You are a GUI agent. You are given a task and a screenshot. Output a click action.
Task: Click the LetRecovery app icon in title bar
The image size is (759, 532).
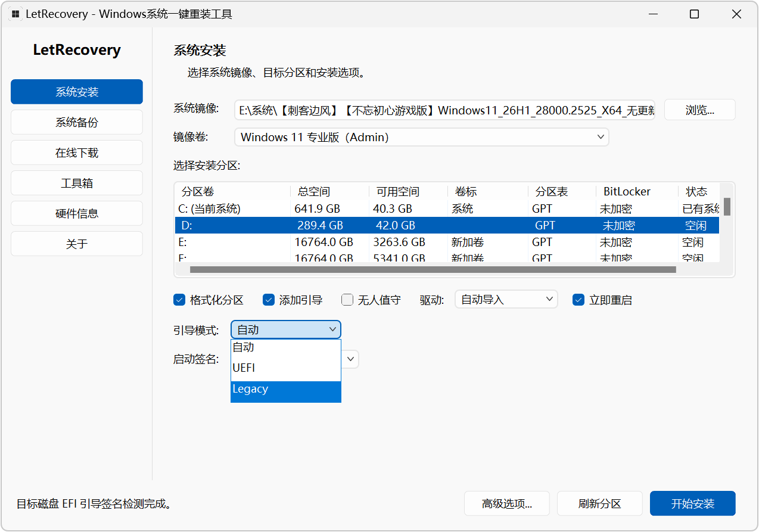pos(15,14)
